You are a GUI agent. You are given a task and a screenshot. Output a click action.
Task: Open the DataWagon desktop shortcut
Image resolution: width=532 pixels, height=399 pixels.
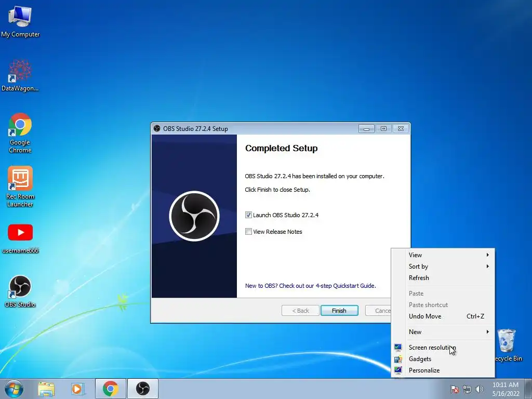coord(20,75)
